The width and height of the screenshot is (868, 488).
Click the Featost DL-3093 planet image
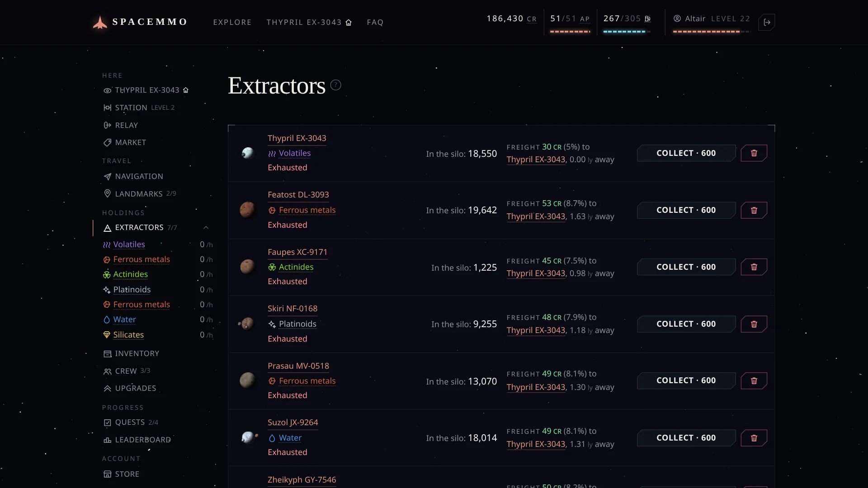pos(247,210)
